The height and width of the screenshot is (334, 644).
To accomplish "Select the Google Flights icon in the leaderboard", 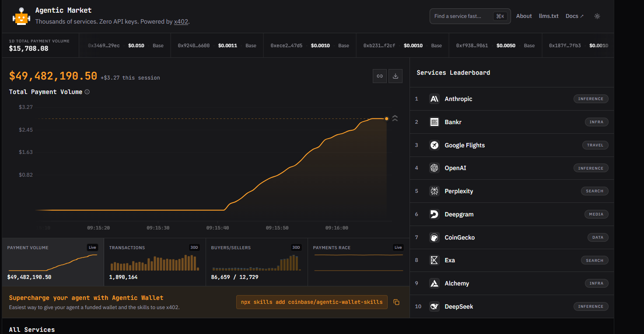I will [434, 145].
